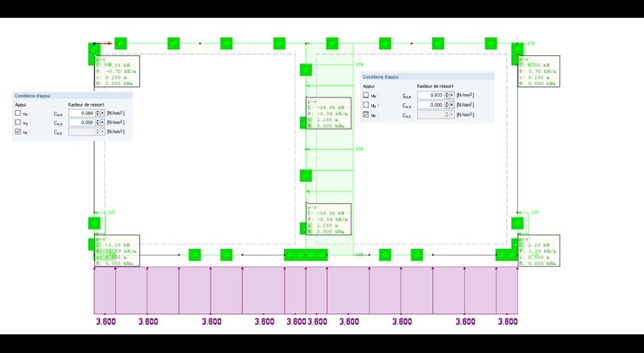Enable the ux support checkbox beside 0.089
The width and height of the screenshot is (644, 353).
click(x=18, y=113)
